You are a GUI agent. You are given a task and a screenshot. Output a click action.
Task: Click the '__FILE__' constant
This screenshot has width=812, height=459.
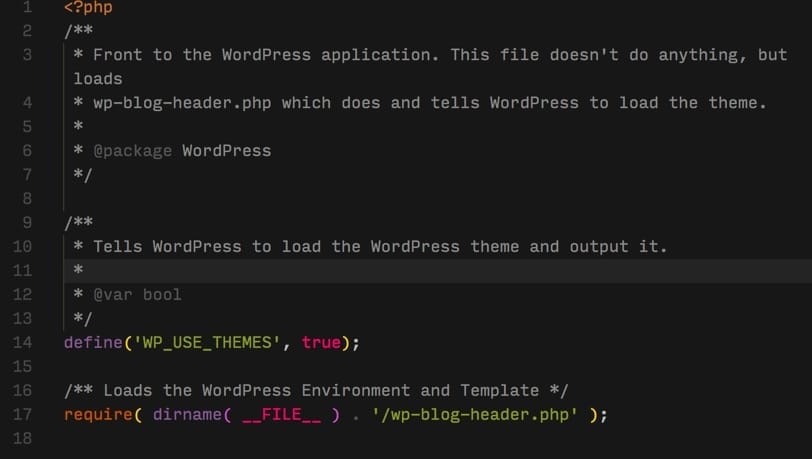coord(281,414)
